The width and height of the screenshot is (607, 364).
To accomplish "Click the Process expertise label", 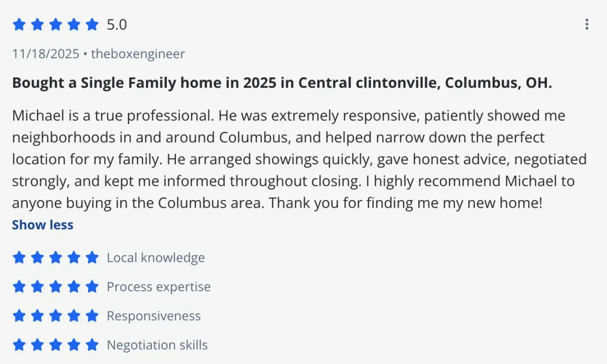I will tap(159, 287).
